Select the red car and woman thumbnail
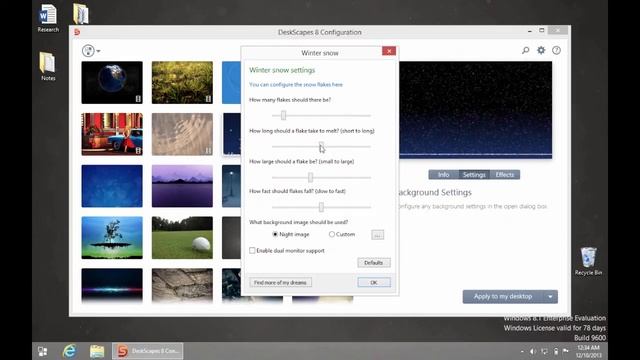The height and width of the screenshot is (360, 640). coord(112,134)
